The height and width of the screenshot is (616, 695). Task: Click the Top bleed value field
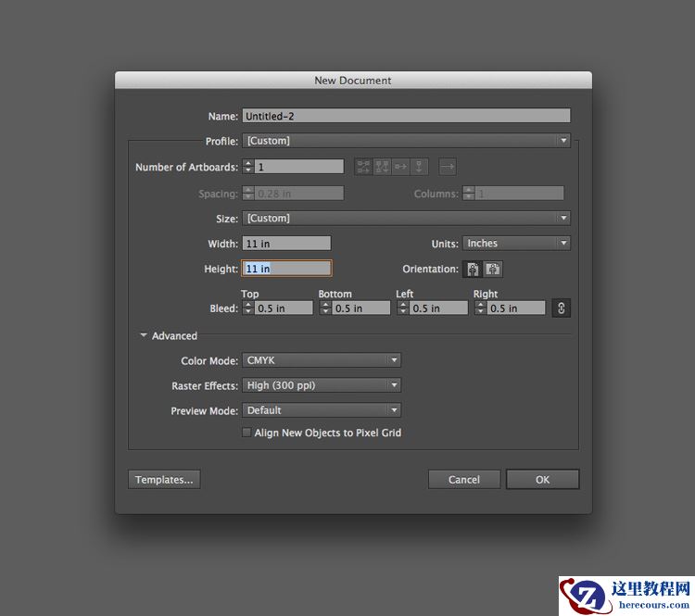[x=284, y=308]
